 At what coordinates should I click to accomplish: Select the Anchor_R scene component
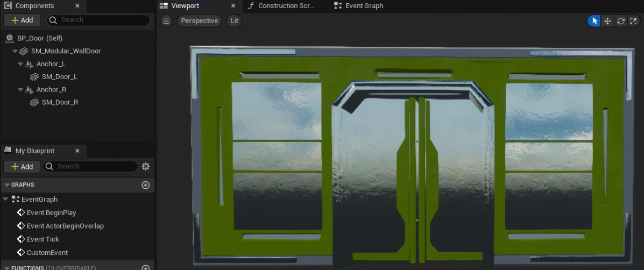pos(51,89)
